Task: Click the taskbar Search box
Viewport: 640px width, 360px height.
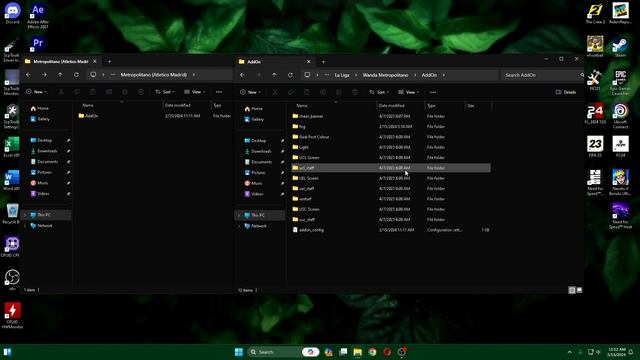Action: (282, 352)
